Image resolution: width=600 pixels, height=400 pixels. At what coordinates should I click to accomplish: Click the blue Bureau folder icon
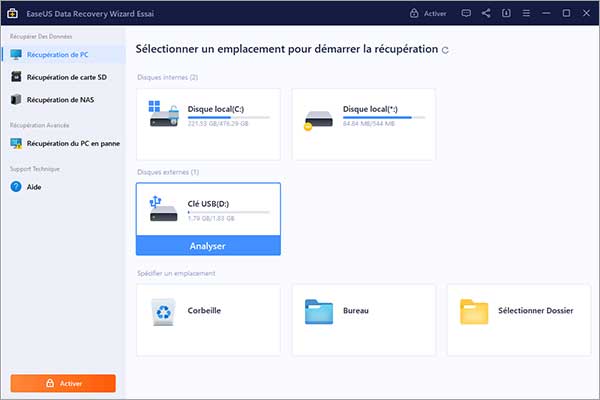319,312
